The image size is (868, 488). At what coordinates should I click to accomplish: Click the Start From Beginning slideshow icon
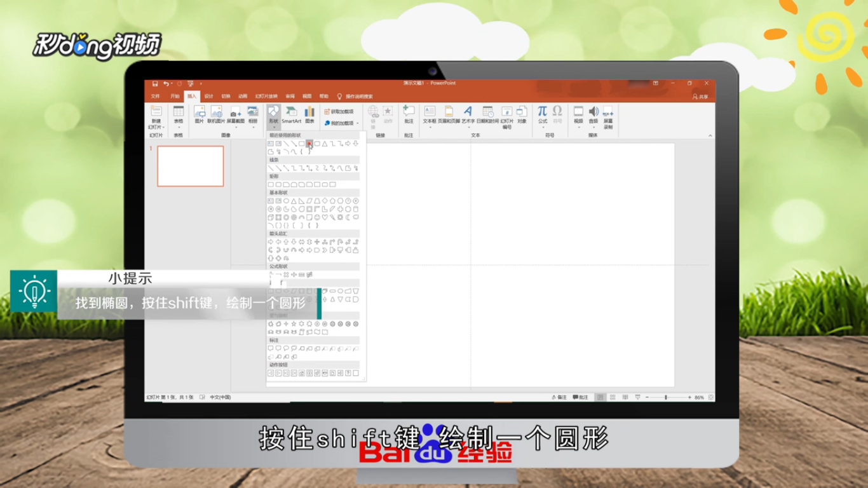coord(190,83)
